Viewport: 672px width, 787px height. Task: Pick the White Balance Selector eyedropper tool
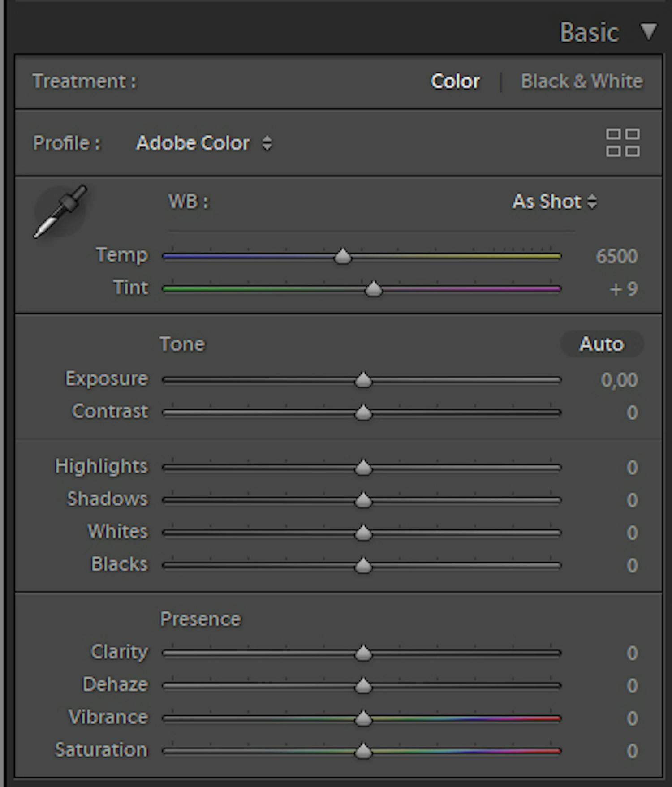click(60, 211)
